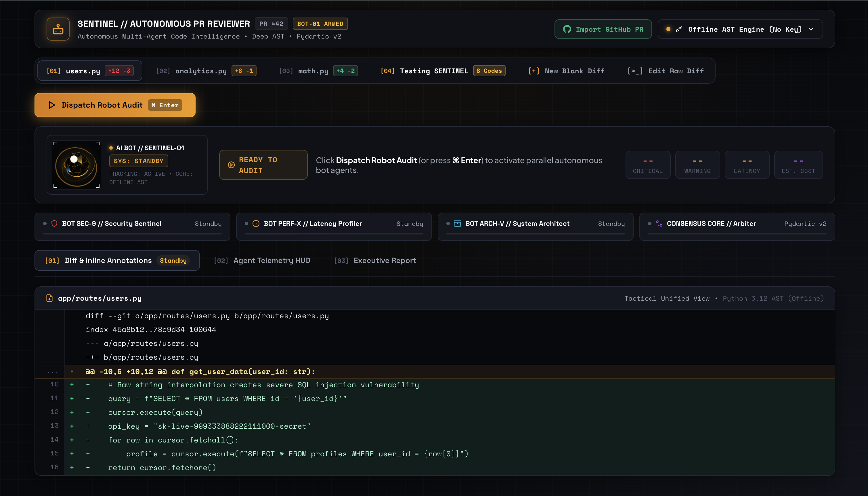Click the clock icon for BOT PERF-X

tap(256, 224)
